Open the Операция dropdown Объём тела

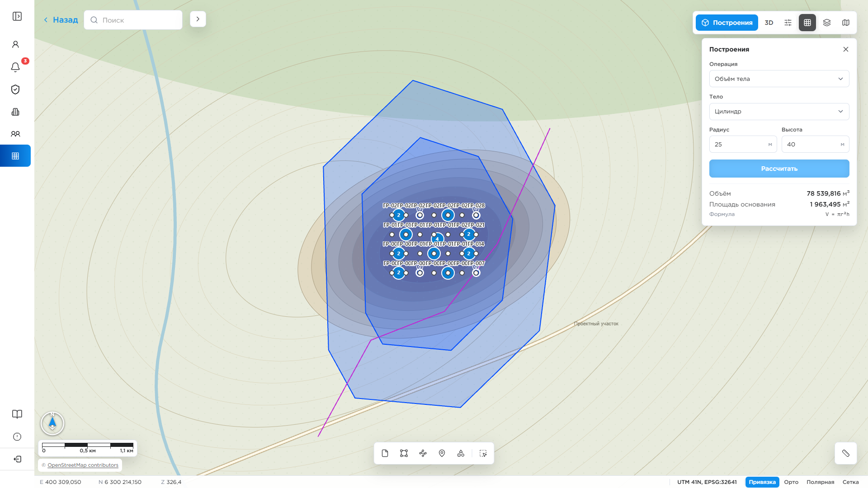click(779, 79)
